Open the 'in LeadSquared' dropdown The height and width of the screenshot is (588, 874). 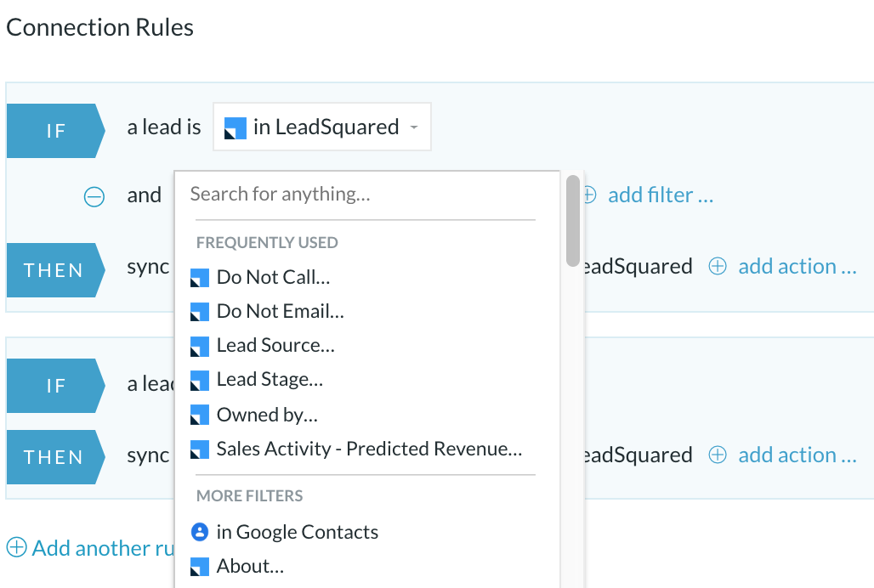[x=321, y=127]
